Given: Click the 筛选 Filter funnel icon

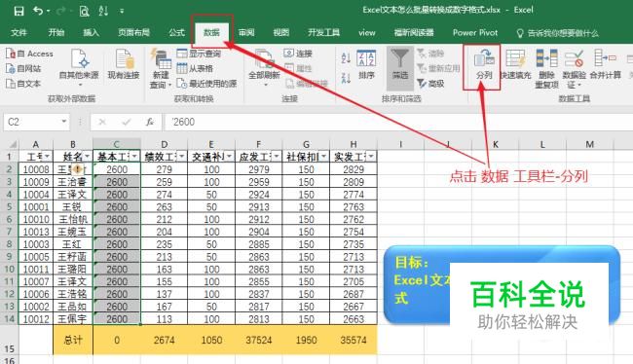Looking at the screenshot, I should (x=399, y=58).
